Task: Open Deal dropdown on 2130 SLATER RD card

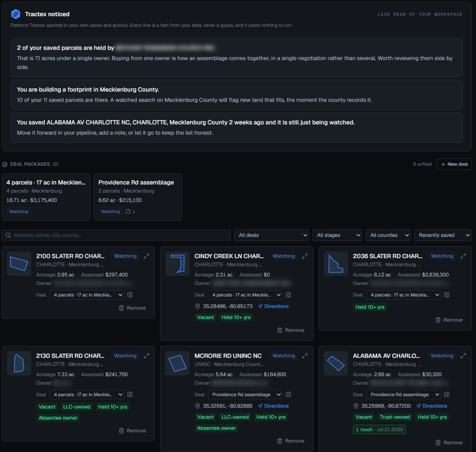Action: (x=86, y=394)
